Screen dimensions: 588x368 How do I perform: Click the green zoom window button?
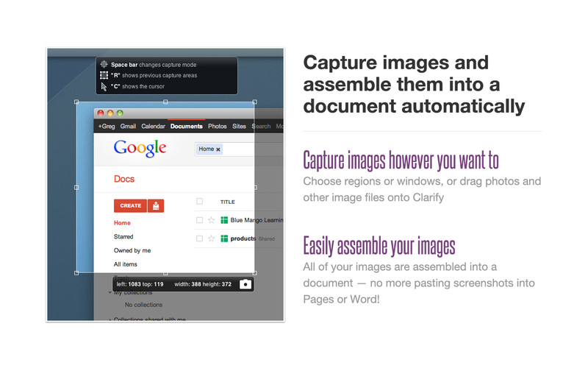coord(120,113)
